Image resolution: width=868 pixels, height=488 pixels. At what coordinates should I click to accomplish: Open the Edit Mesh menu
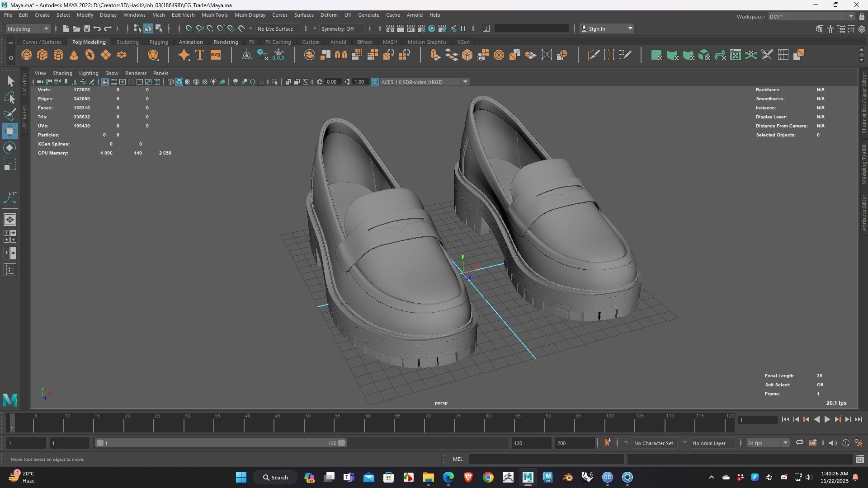click(x=183, y=15)
